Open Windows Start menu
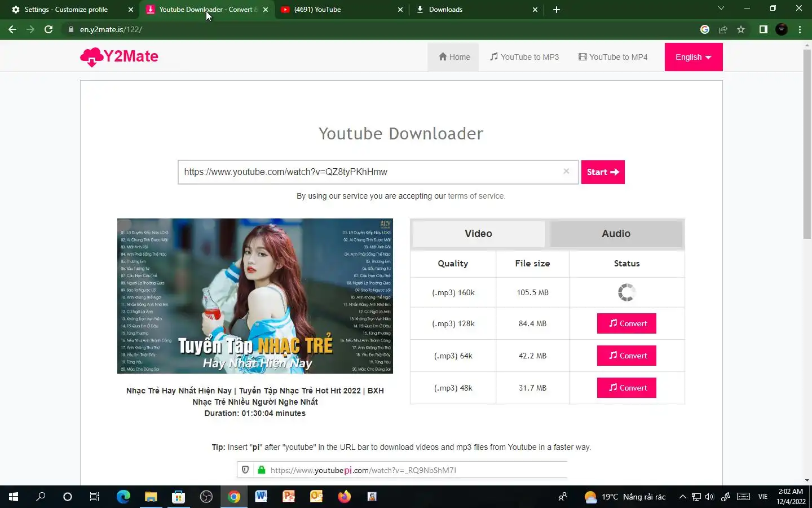This screenshot has width=812, height=508. point(14,497)
